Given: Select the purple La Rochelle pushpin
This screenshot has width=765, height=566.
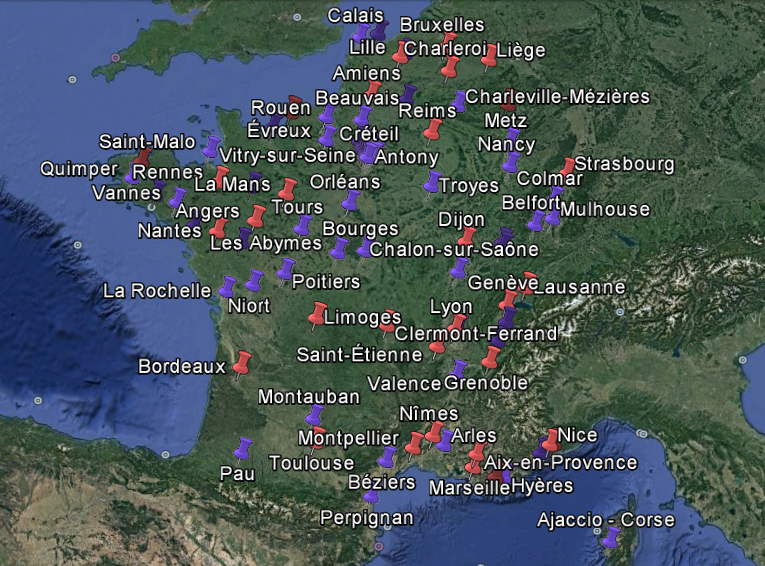Looking at the screenshot, I should coord(229,288).
